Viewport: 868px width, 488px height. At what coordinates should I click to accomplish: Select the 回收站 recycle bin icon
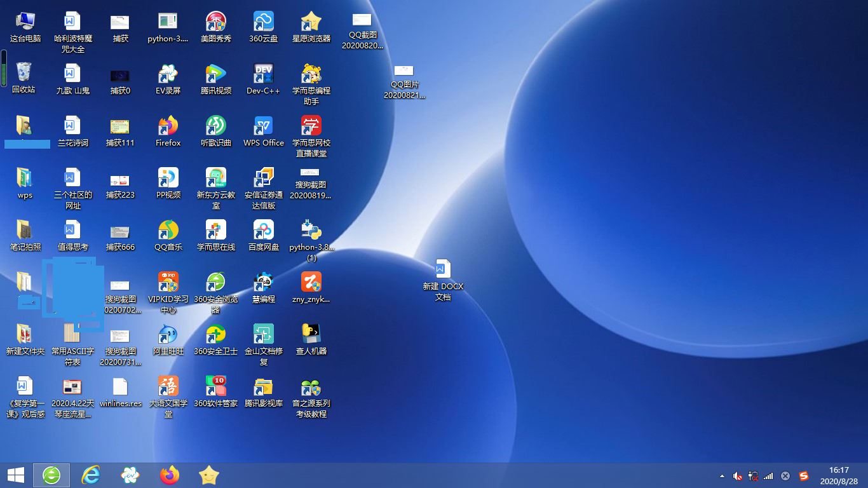[24, 78]
